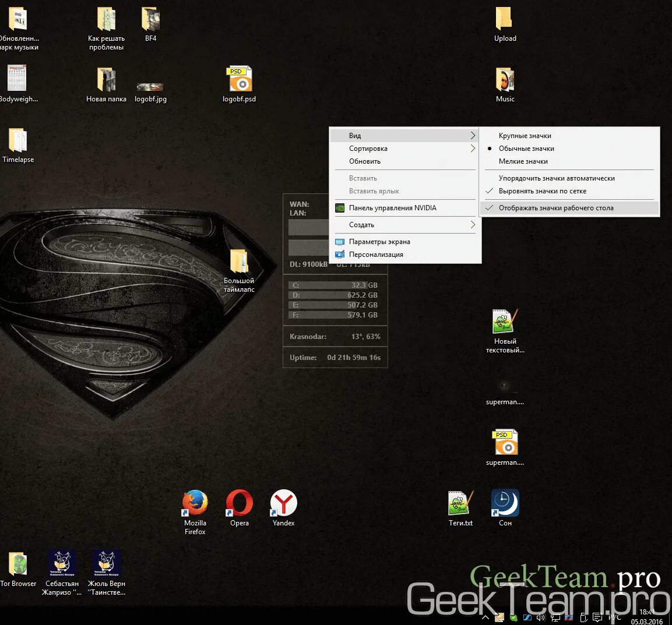Select the Timelapse folder icon
Viewport: 672px width, 625px height.
pyautogui.click(x=18, y=146)
